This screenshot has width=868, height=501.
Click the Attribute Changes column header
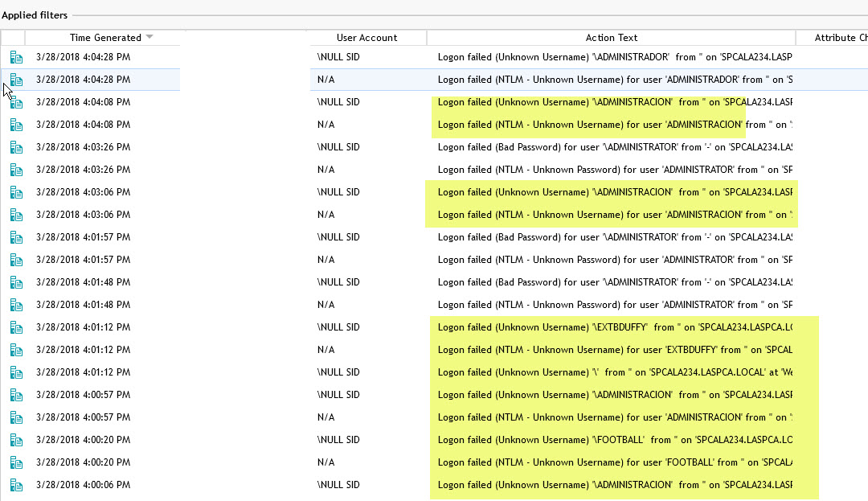840,37
